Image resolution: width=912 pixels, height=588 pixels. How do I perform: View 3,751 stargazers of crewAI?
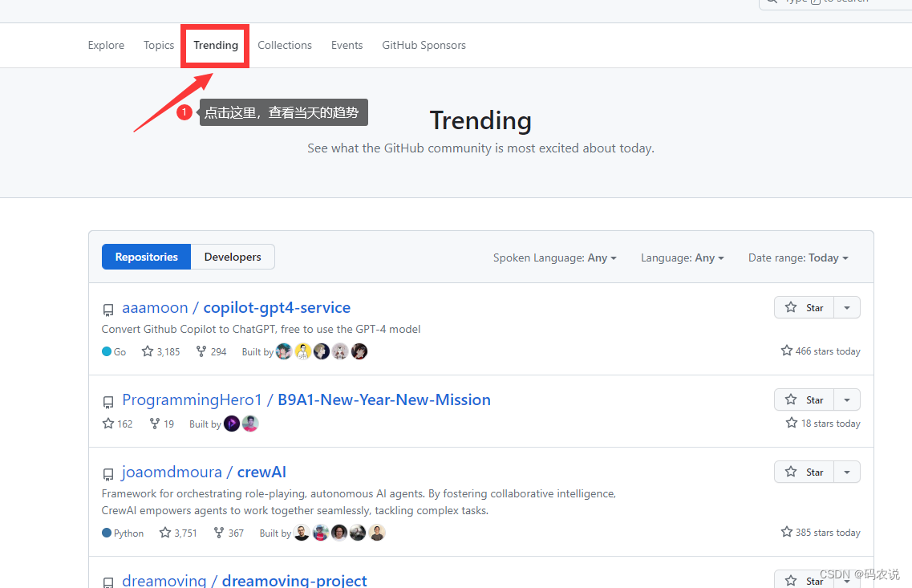point(179,533)
